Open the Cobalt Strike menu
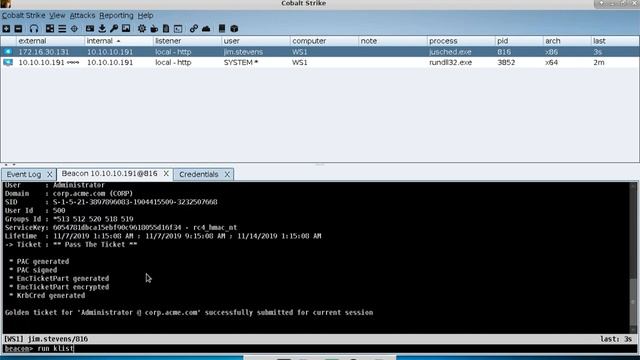The image size is (640, 360). [24, 16]
